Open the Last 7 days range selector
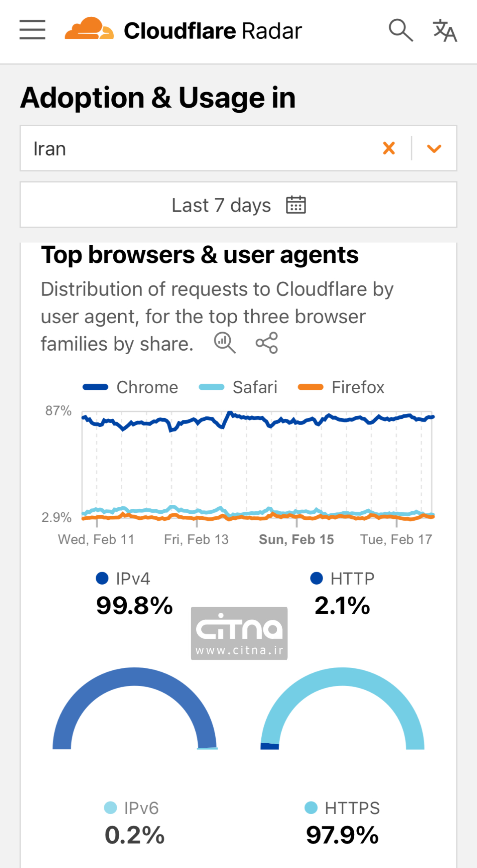The height and width of the screenshot is (868, 477). [x=221, y=205]
